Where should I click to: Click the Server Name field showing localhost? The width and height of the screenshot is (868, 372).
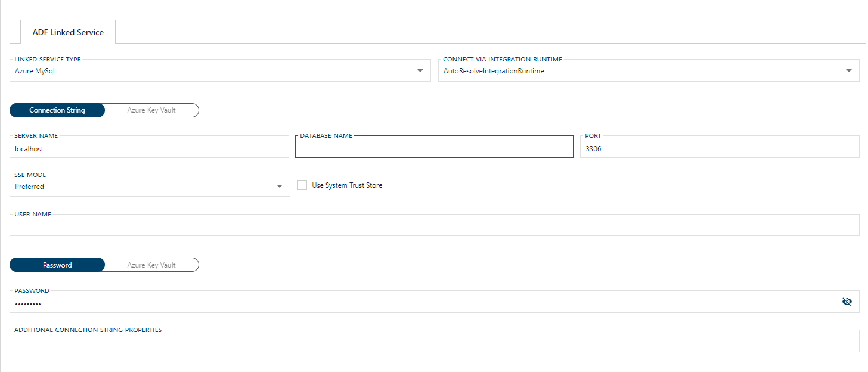(149, 149)
